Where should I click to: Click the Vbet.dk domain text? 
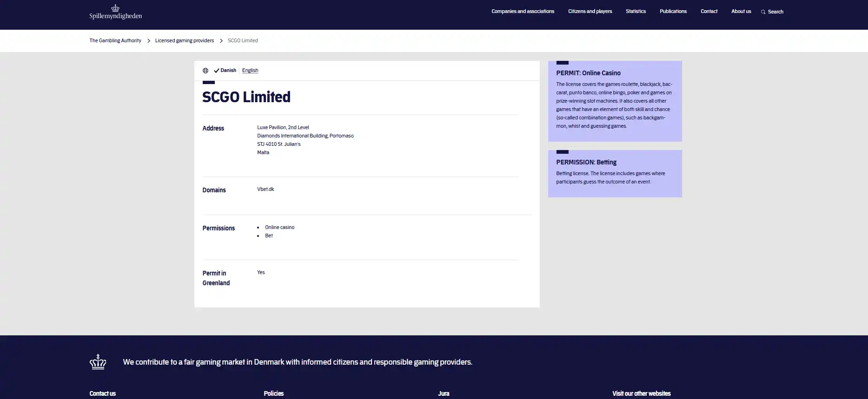point(265,189)
